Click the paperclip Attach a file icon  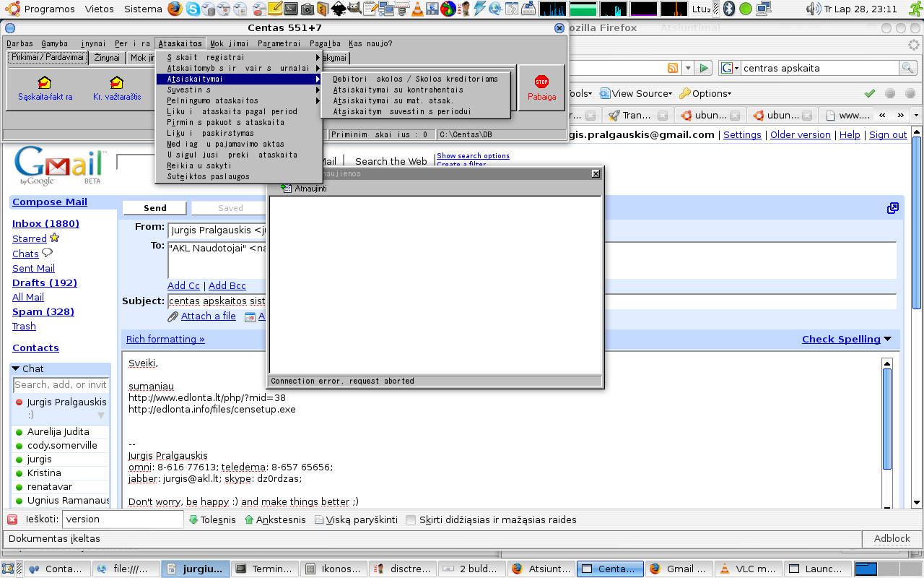coord(173,316)
